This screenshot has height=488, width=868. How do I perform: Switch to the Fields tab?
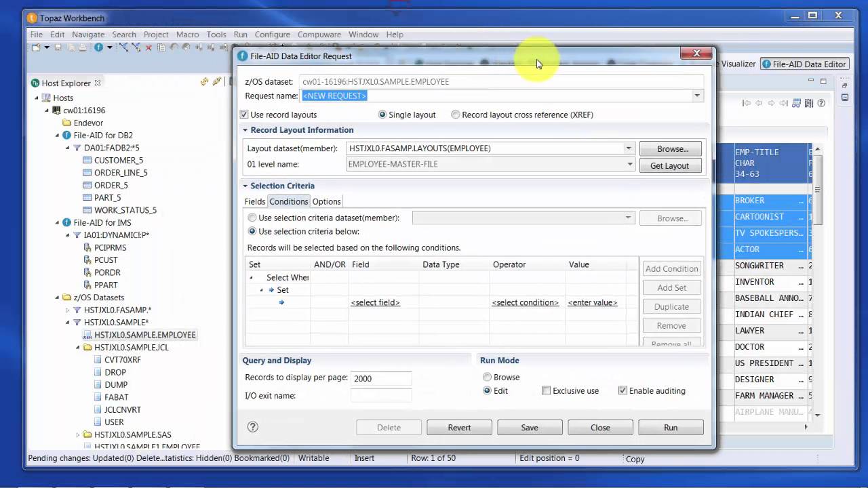[255, 201]
